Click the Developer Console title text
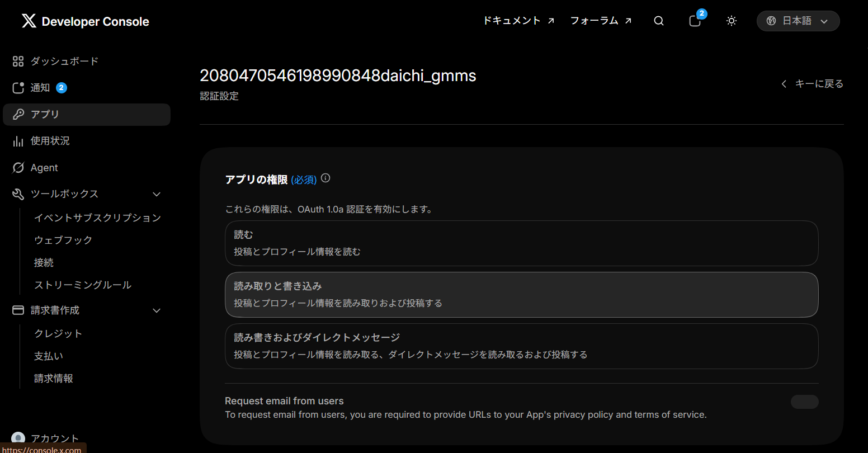Screen dimensions: 868x453 (96, 22)
